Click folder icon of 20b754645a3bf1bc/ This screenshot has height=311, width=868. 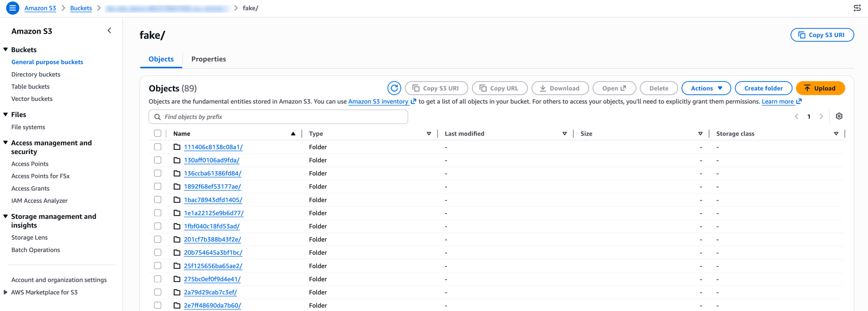click(x=177, y=253)
